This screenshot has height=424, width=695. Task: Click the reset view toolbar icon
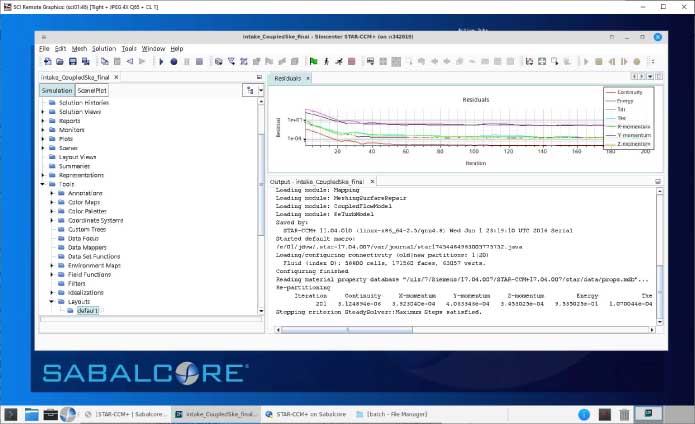529,62
